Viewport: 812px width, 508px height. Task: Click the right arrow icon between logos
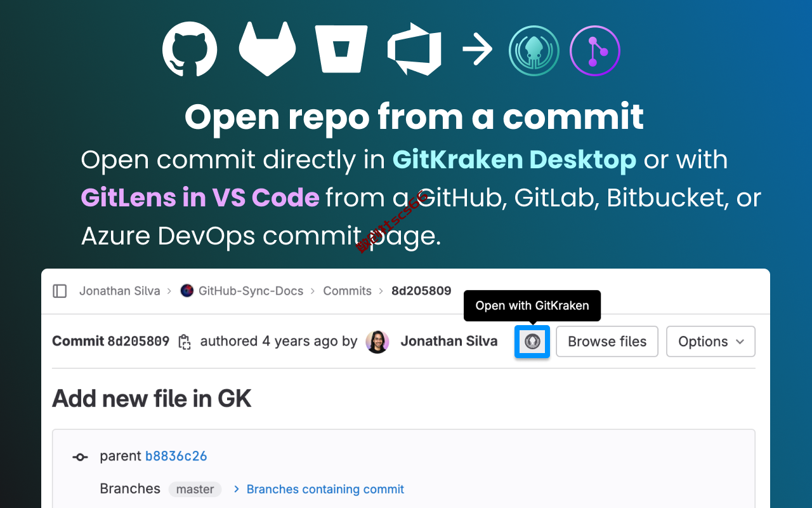477,50
